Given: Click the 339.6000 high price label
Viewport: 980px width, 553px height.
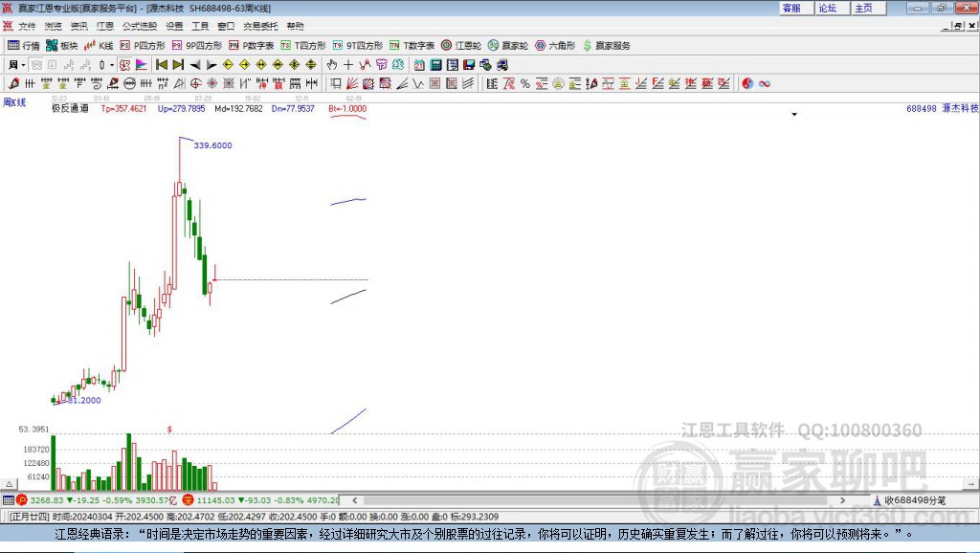Looking at the screenshot, I should pos(212,145).
